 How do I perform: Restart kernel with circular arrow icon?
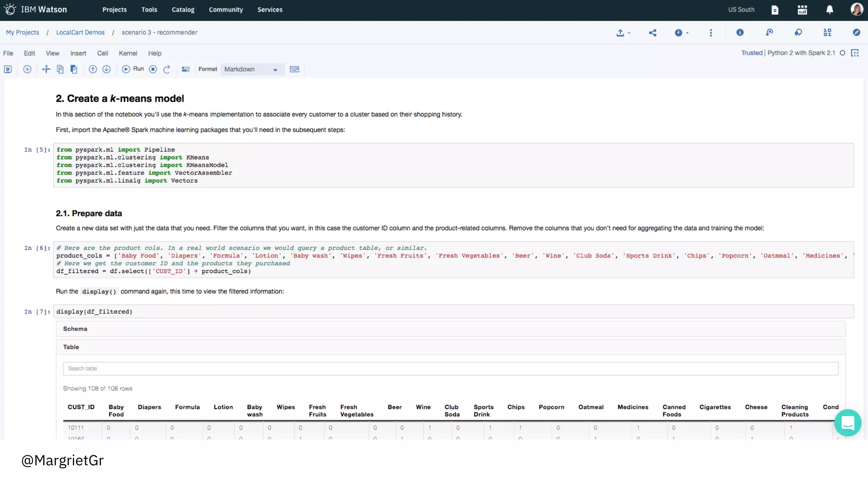coord(167,69)
